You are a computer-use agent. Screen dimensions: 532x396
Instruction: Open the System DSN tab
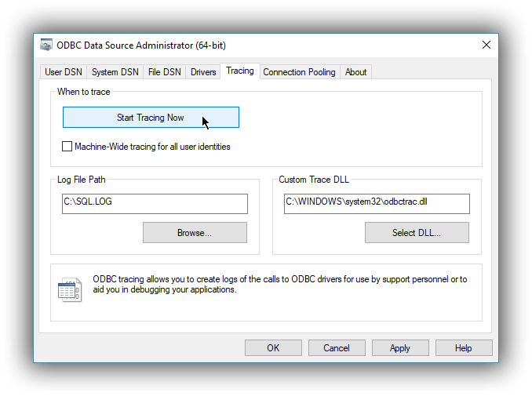[x=115, y=72]
